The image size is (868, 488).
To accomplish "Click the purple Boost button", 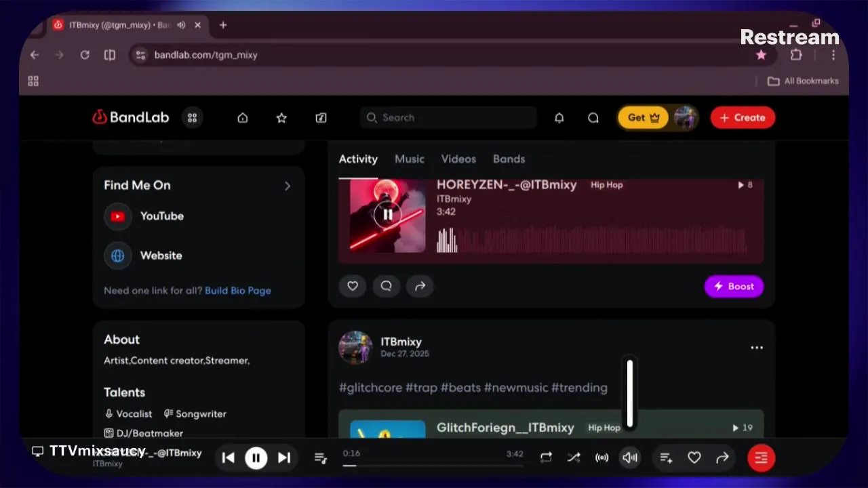I will click(x=734, y=286).
